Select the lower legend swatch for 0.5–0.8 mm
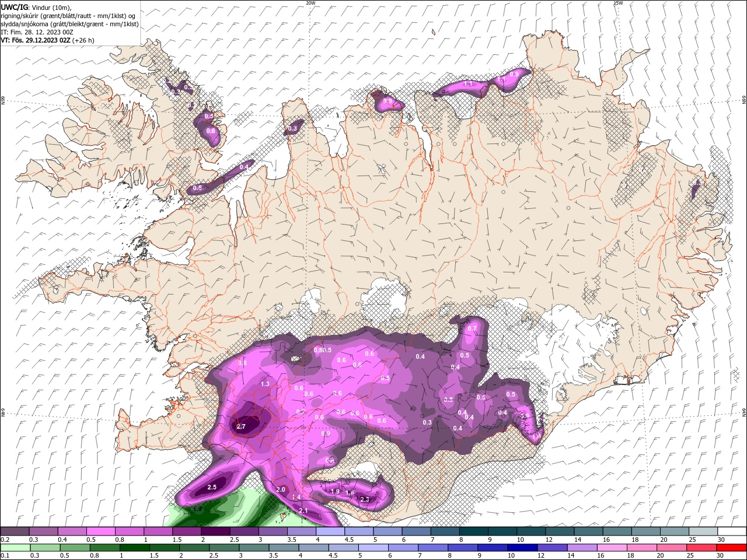The height and width of the screenshot is (560, 747). (76, 548)
